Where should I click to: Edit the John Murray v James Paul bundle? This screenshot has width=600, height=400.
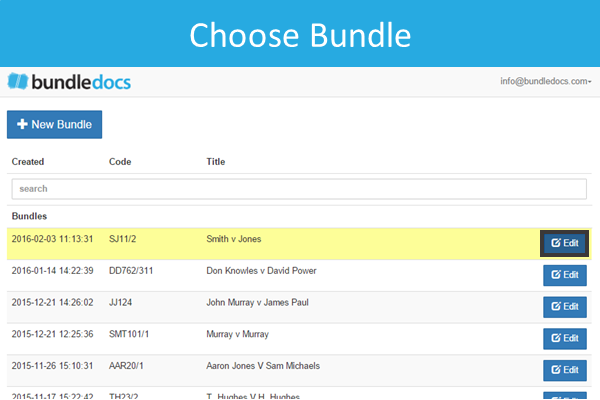click(x=564, y=307)
